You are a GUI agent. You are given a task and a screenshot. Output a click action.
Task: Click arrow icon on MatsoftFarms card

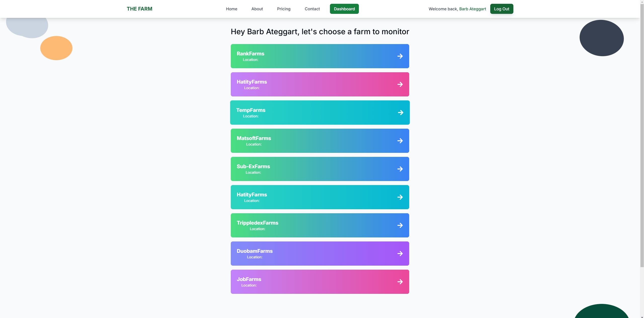pyautogui.click(x=400, y=141)
